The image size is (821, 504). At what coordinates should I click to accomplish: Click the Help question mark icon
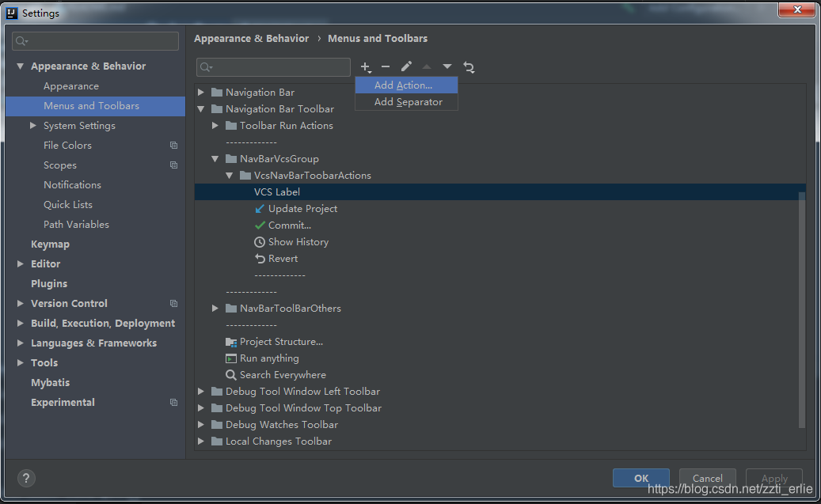pos(26,478)
